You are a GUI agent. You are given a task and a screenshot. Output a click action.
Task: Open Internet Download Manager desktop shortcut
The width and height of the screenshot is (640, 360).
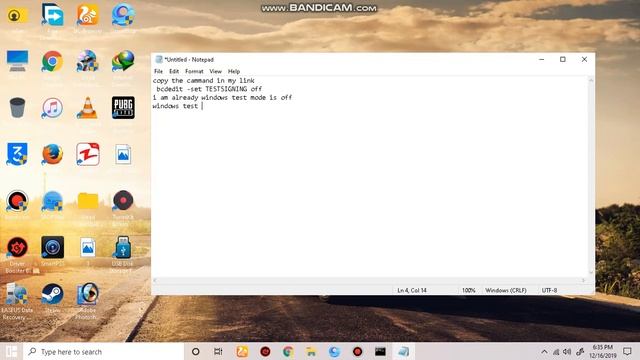click(x=123, y=61)
